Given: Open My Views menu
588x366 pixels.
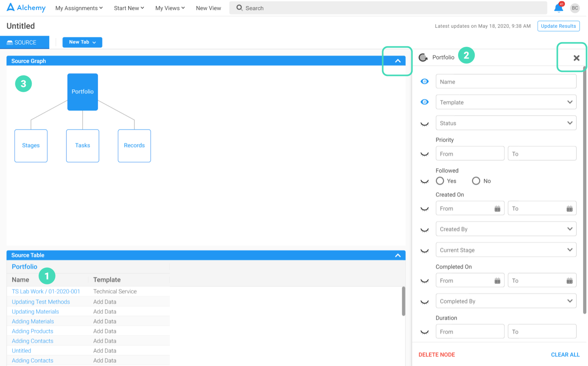Looking at the screenshot, I should click(170, 8).
